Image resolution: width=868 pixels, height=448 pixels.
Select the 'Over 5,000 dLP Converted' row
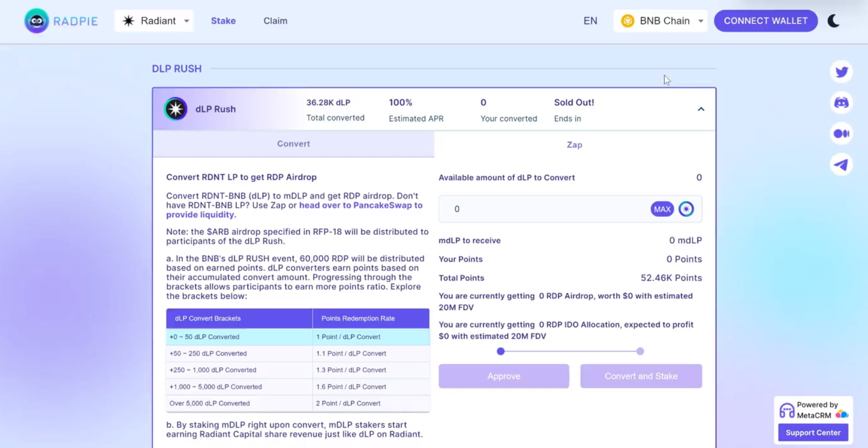[298, 403]
